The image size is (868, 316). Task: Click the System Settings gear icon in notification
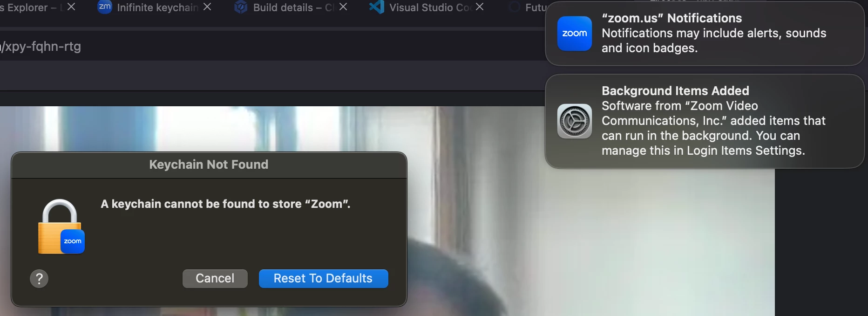[x=575, y=121]
